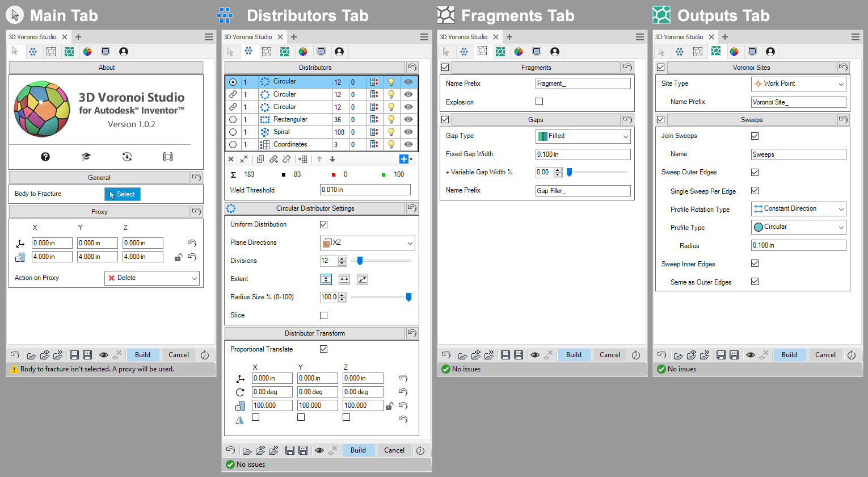Click the open folder icon in Main panel bottom toolbar
Screen dimensions: 868x477
pos(32,355)
